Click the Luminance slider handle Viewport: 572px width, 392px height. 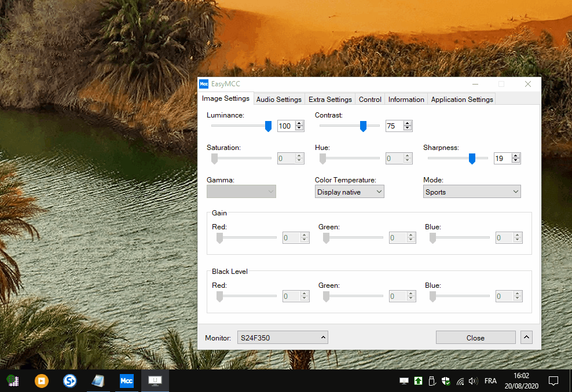pyautogui.click(x=268, y=126)
